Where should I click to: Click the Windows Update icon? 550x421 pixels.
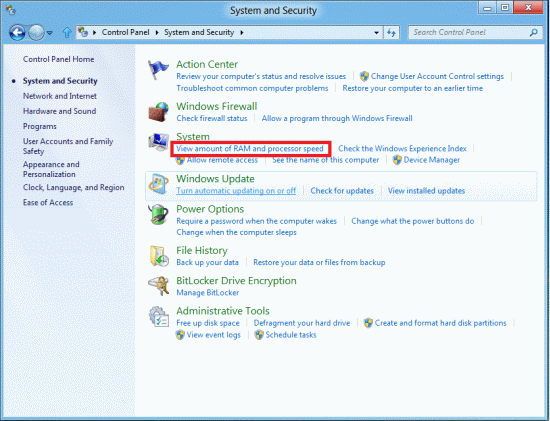click(x=159, y=184)
